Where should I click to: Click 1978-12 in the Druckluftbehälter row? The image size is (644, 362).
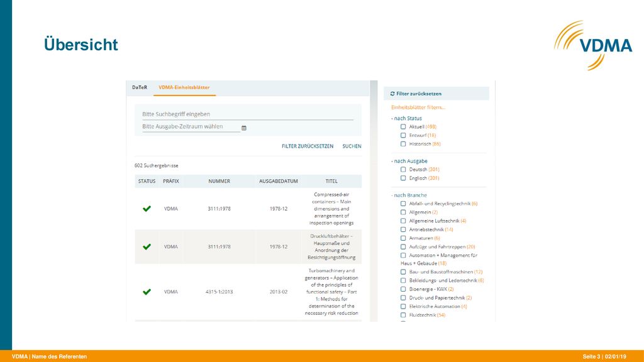[279, 246]
